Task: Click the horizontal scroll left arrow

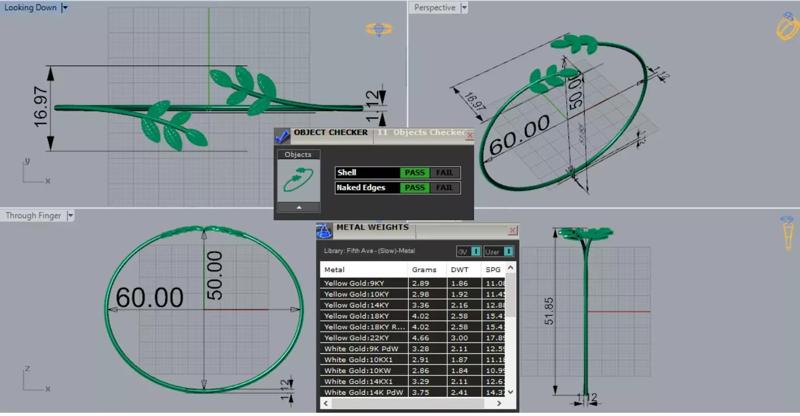Action: pos(326,403)
